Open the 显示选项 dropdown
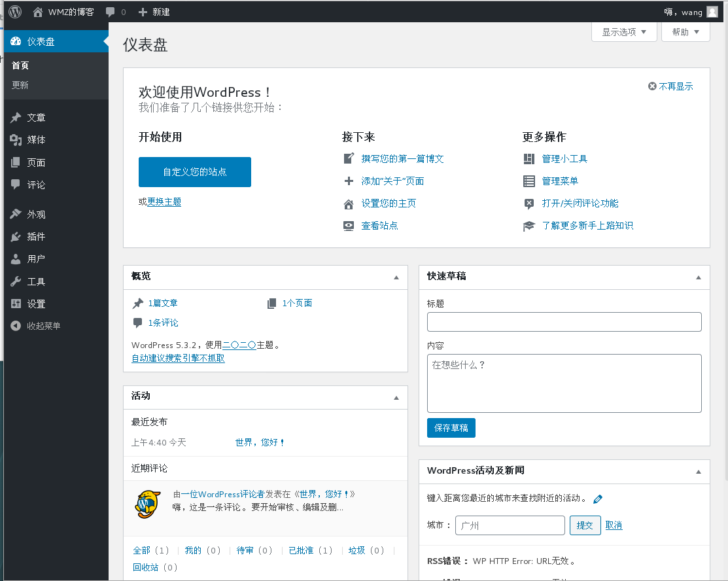 click(x=623, y=31)
